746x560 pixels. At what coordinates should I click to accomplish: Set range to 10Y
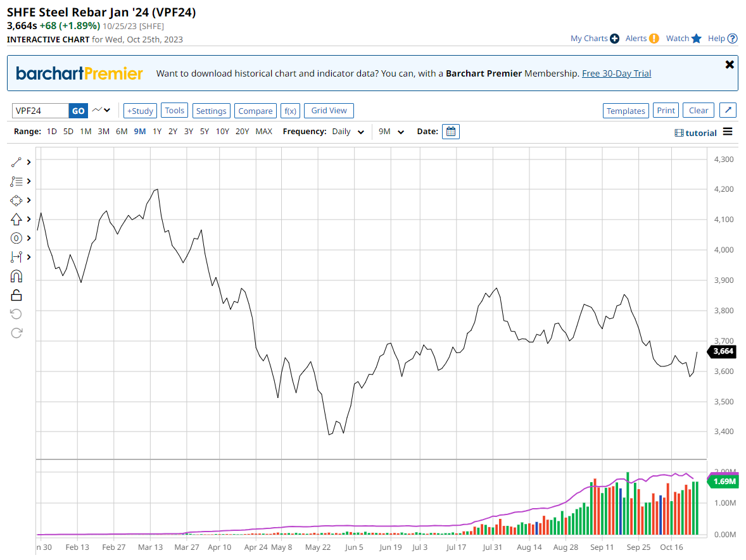(223, 132)
